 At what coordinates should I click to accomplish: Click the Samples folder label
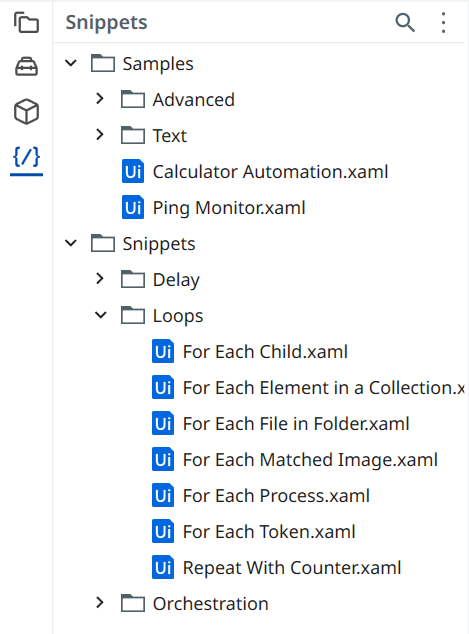(x=158, y=64)
